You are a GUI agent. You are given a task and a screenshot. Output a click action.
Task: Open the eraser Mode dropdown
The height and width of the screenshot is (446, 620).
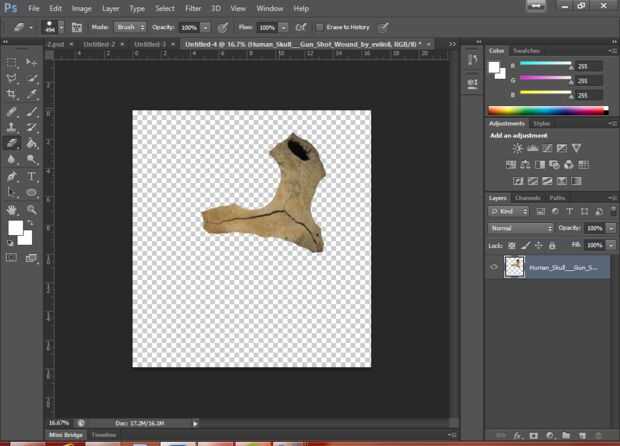[x=130, y=27]
